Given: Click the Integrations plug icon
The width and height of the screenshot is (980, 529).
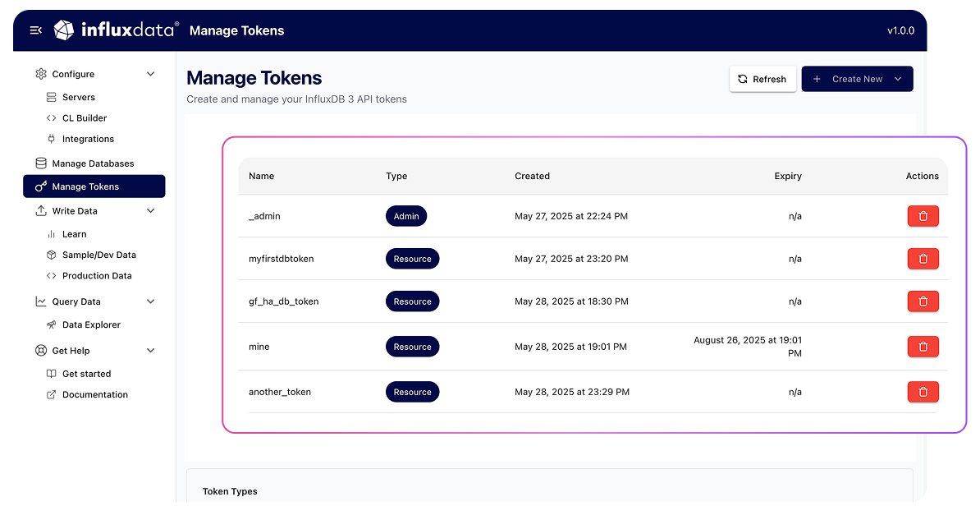Looking at the screenshot, I should point(51,139).
